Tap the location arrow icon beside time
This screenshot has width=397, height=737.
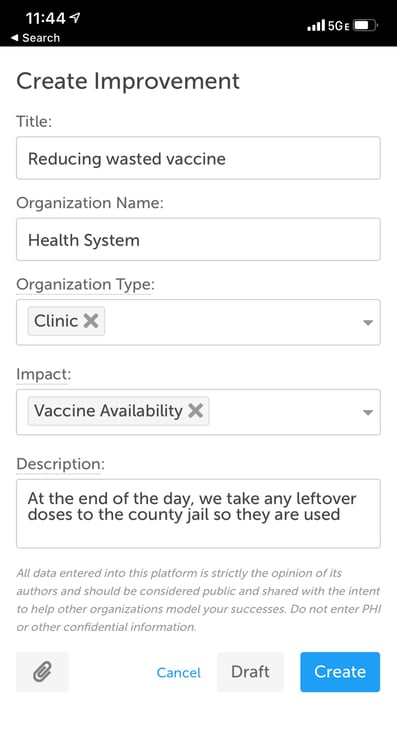[x=75, y=18]
